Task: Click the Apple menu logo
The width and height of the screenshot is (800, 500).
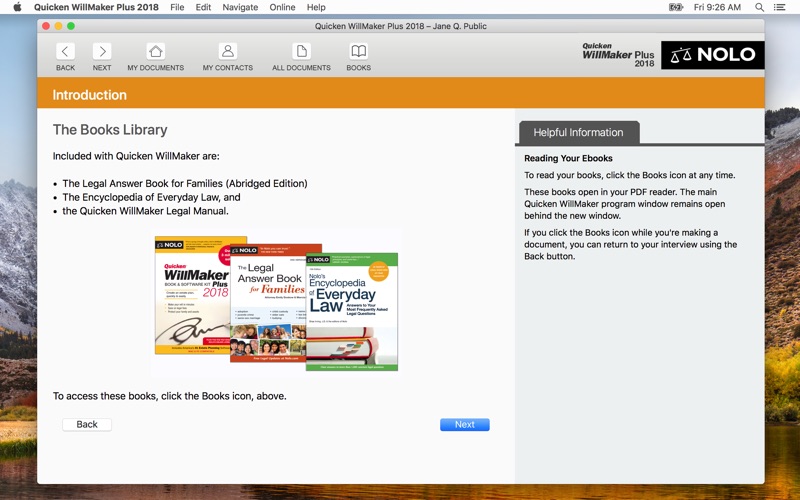Action: [x=17, y=7]
